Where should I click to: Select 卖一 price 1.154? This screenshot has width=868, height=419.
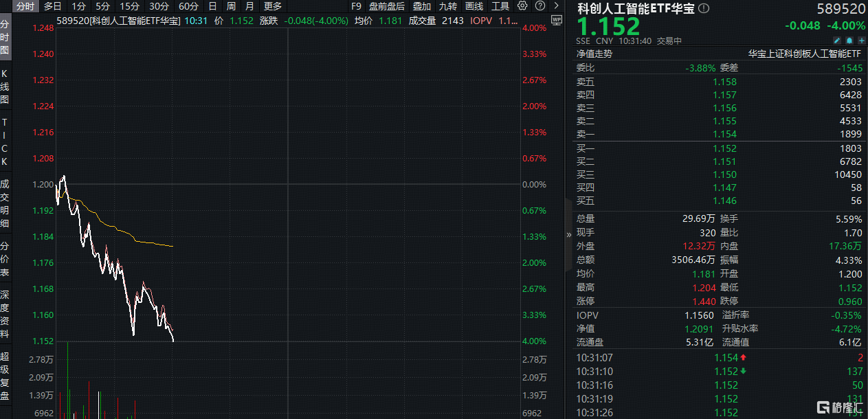pos(724,135)
